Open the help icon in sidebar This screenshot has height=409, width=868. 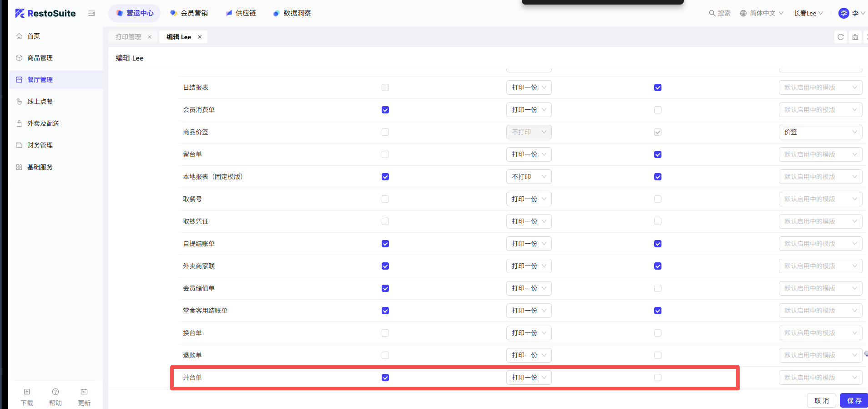click(x=56, y=392)
